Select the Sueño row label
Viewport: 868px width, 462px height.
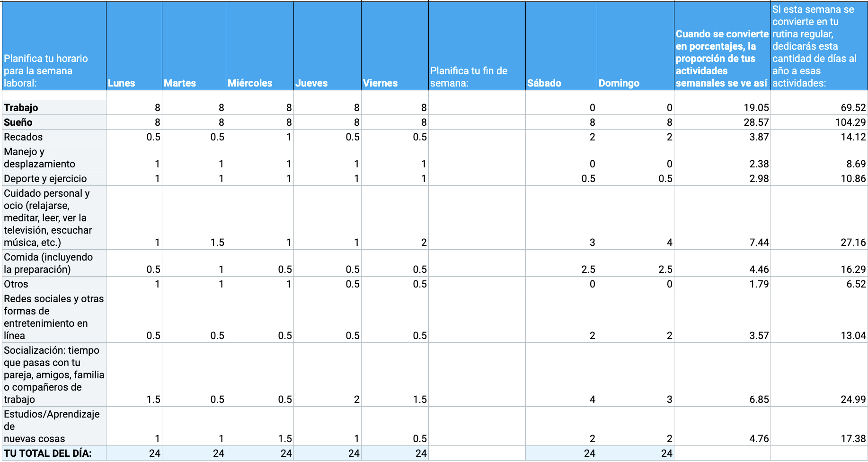click(x=54, y=122)
